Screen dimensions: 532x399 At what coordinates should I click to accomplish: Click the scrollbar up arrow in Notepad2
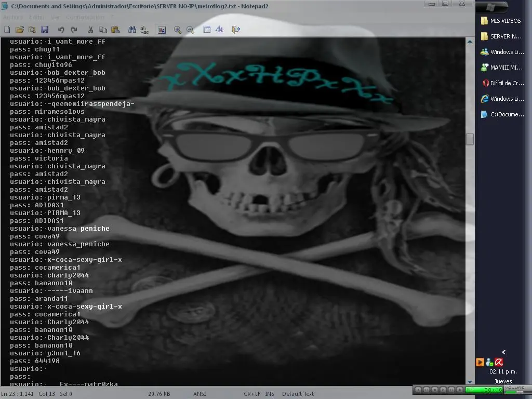[x=470, y=42]
